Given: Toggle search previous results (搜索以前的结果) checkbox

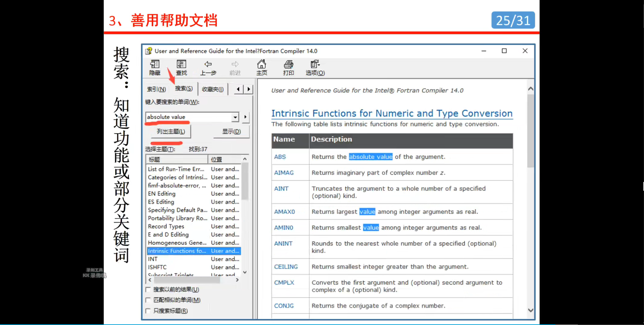Looking at the screenshot, I should [148, 289].
